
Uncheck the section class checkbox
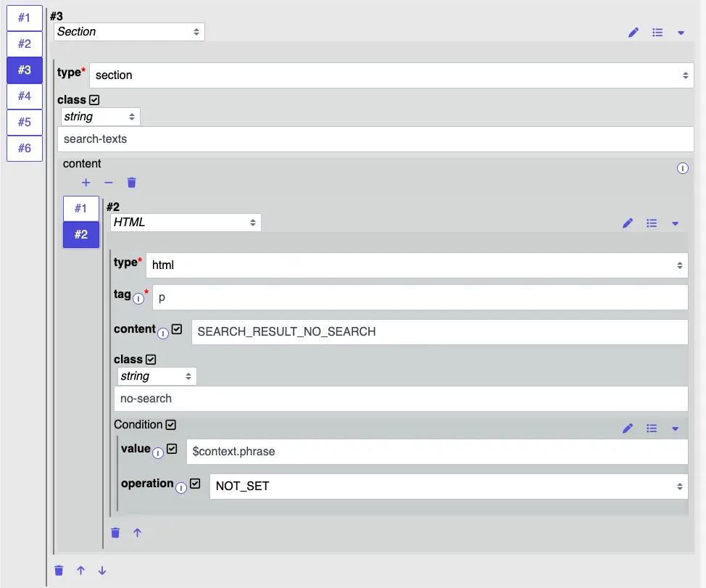coord(94,100)
